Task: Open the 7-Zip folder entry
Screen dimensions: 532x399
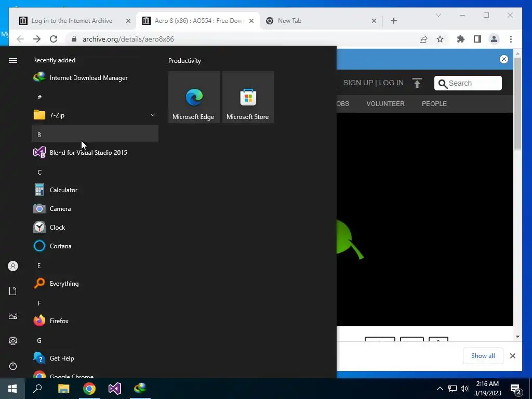Action: coord(95,115)
